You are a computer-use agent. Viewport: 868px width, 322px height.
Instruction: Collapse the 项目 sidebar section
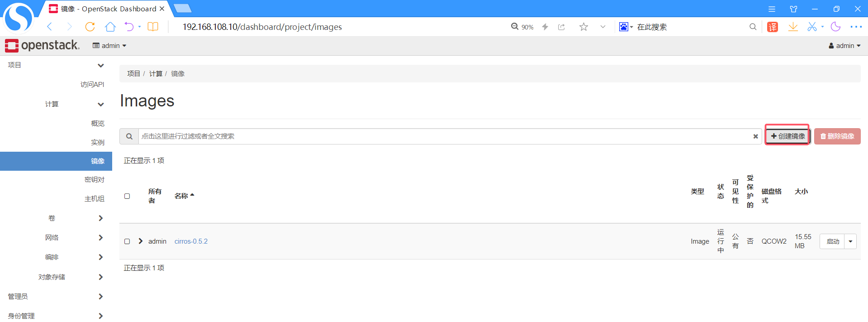point(56,65)
